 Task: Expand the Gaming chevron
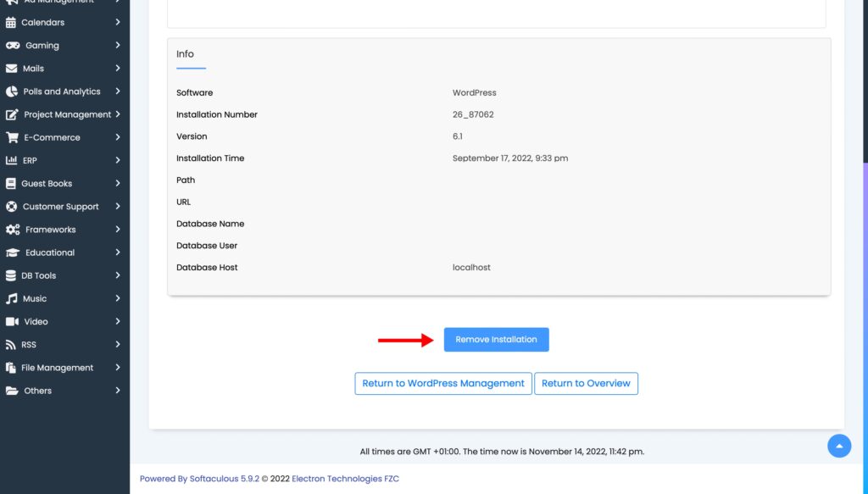(118, 46)
